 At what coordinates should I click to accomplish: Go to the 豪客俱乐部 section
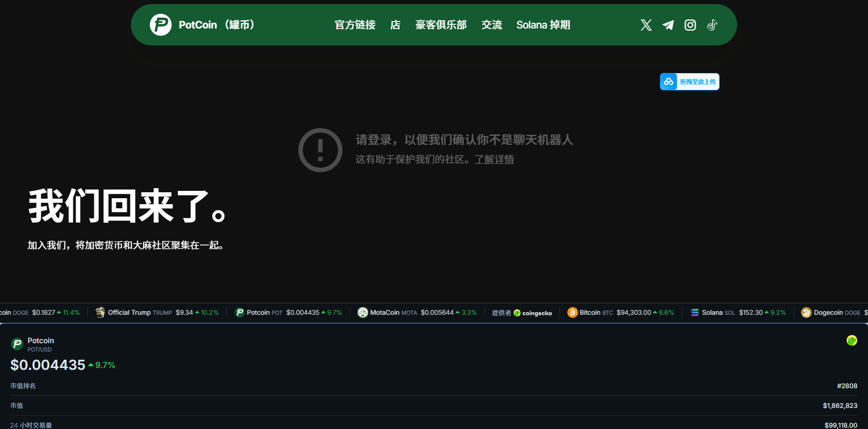pyautogui.click(x=441, y=25)
